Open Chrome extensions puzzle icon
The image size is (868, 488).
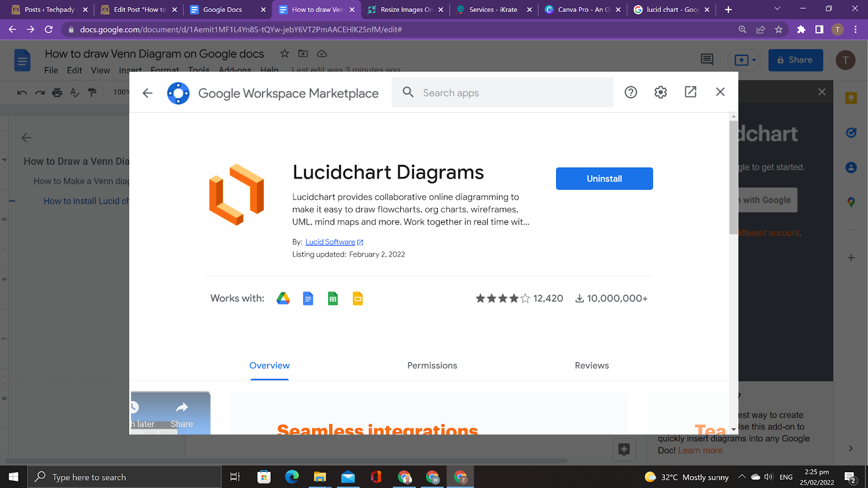[x=801, y=29]
